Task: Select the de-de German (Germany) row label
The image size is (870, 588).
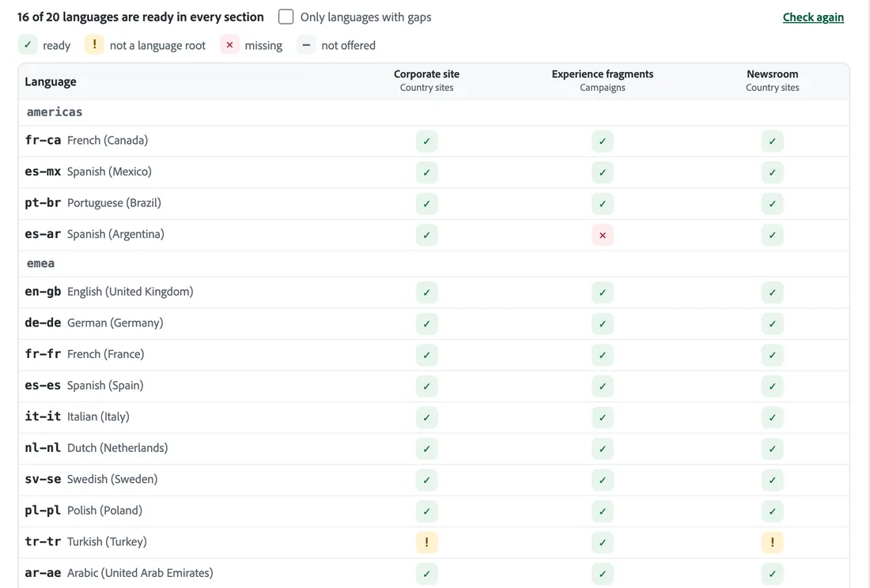Action: 94,322
